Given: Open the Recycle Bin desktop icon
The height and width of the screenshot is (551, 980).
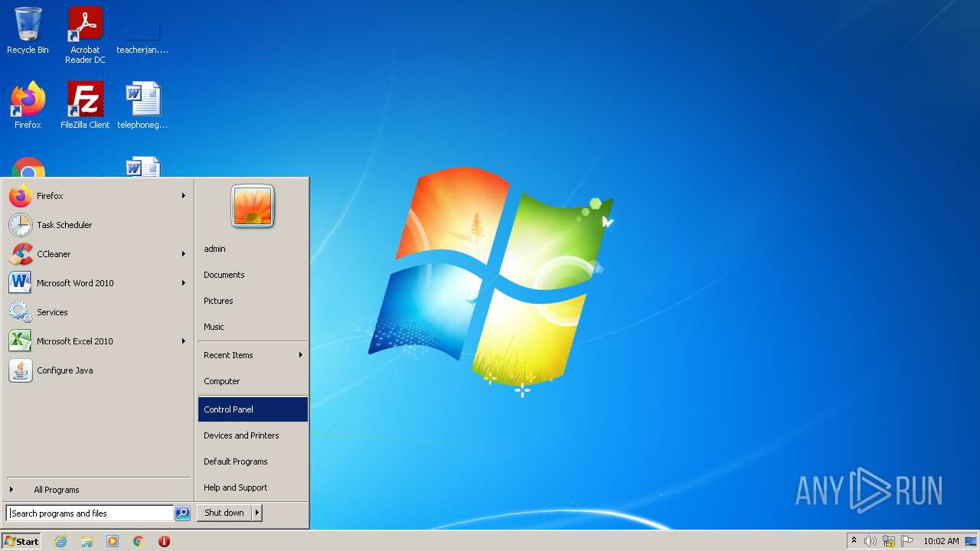Looking at the screenshot, I should pos(28,31).
